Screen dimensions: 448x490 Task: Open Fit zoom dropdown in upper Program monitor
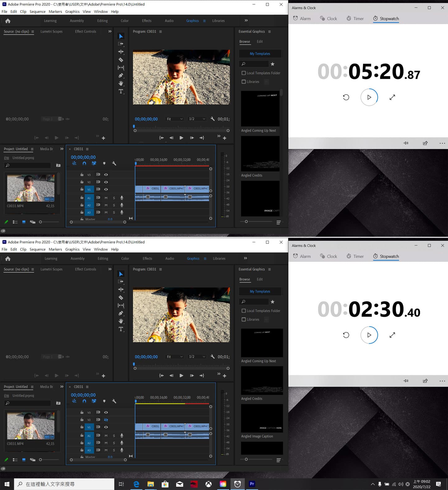pos(174,119)
